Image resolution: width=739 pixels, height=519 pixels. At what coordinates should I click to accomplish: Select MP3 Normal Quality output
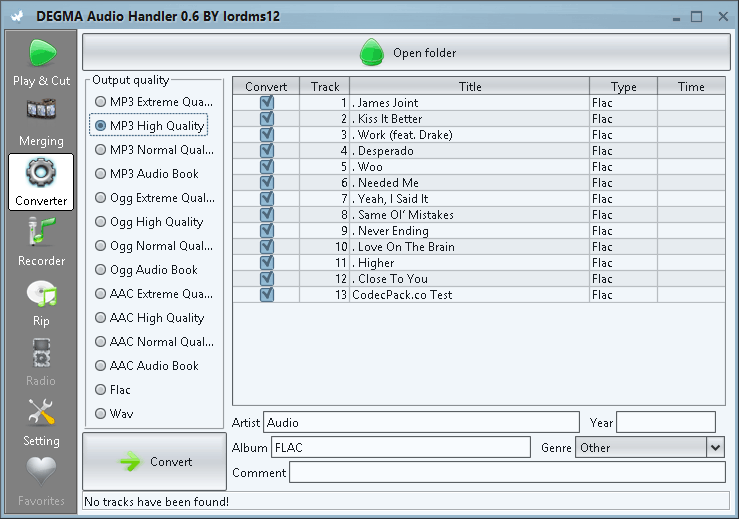click(154, 150)
